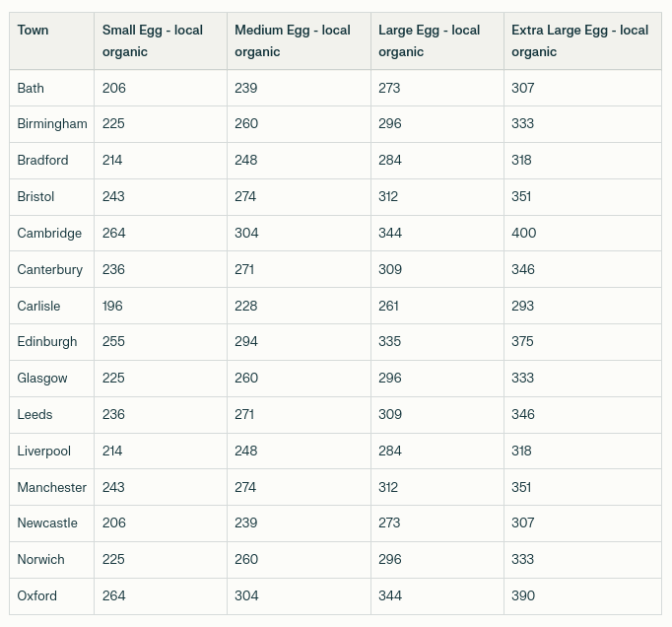Image resolution: width=672 pixels, height=627 pixels.
Task: Select Cambridge's Extra Large Egg value 400
Action: [x=524, y=233]
